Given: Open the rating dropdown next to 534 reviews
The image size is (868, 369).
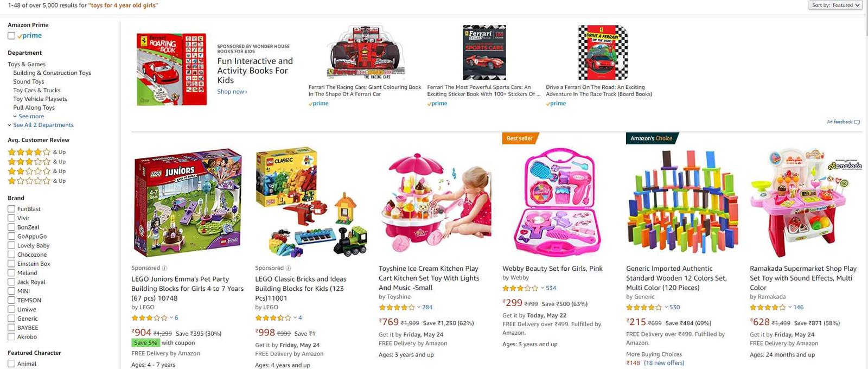Looking at the screenshot, I should (x=542, y=288).
